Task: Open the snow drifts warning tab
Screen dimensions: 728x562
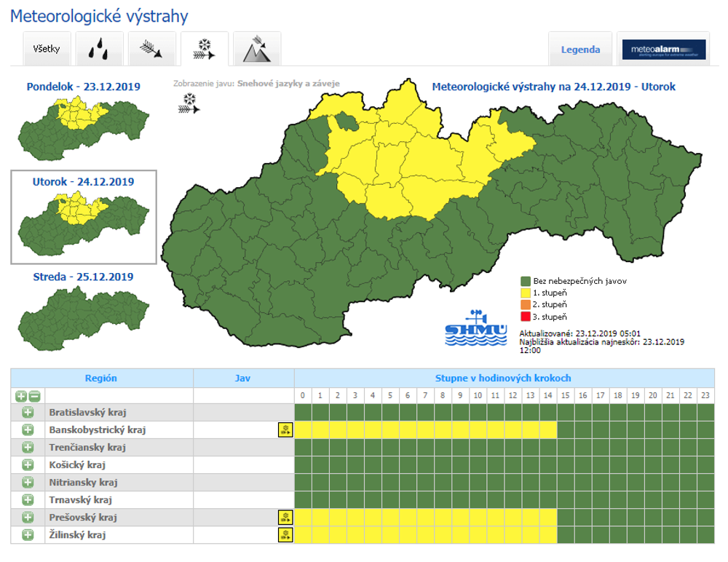Action: tap(205, 50)
